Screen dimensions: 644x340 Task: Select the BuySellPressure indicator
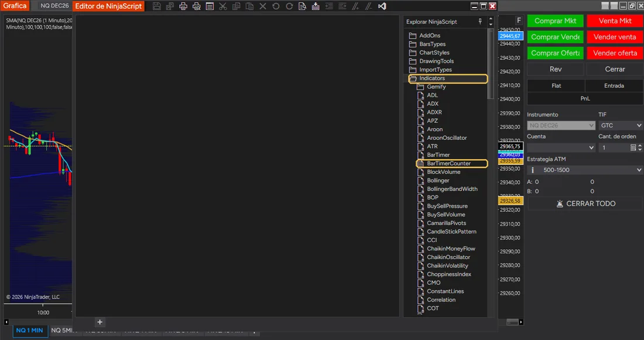click(x=447, y=206)
